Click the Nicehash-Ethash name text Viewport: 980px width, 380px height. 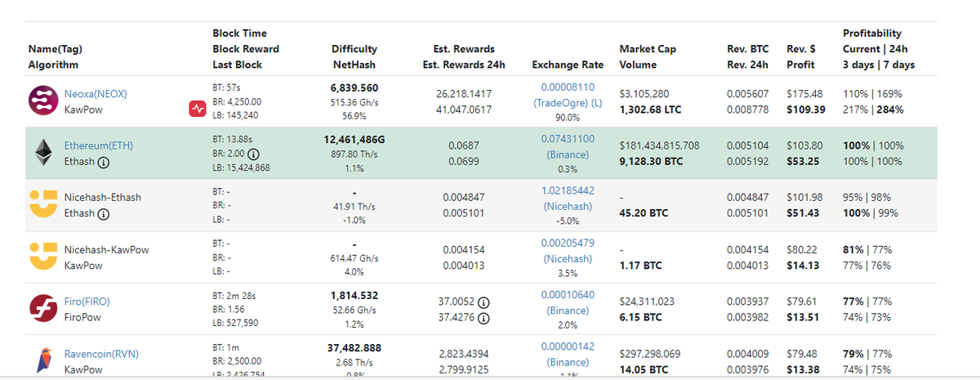coord(103,198)
